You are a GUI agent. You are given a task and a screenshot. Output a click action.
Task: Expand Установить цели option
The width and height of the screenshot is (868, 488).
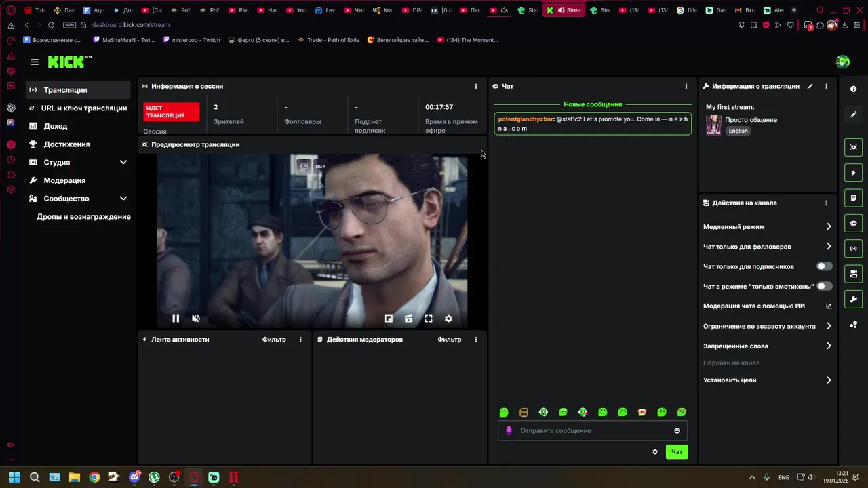point(829,380)
